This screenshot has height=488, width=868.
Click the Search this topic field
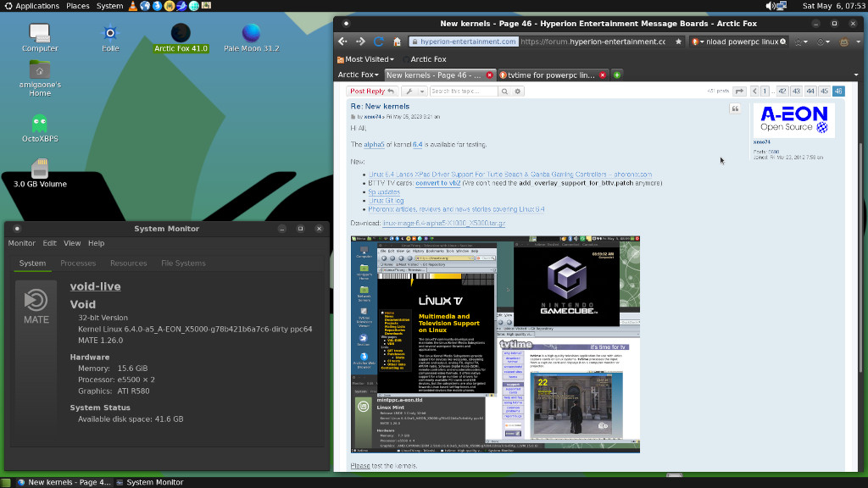click(464, 91)
